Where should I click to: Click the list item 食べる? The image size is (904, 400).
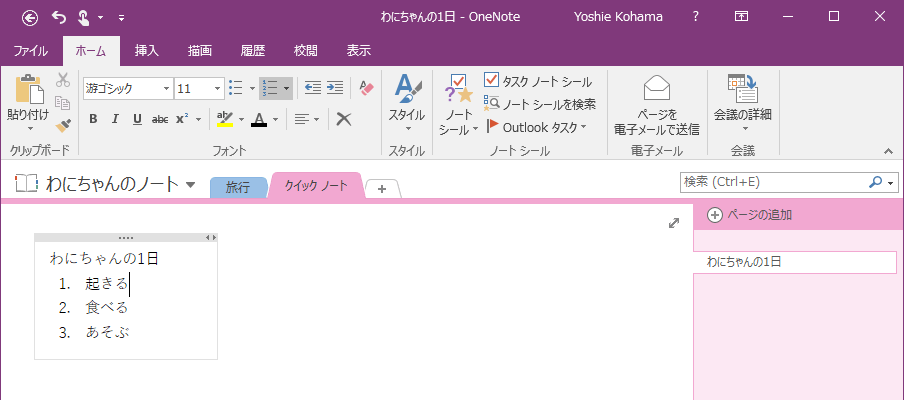click(107, 308)
